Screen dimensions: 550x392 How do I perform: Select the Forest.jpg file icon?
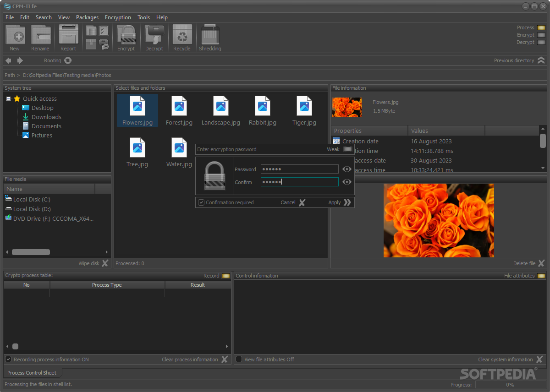[179, 106]
